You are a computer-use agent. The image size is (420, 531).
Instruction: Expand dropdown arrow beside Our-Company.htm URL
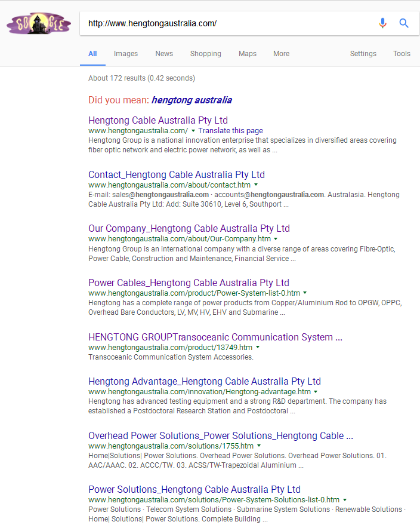click(276, 239)
